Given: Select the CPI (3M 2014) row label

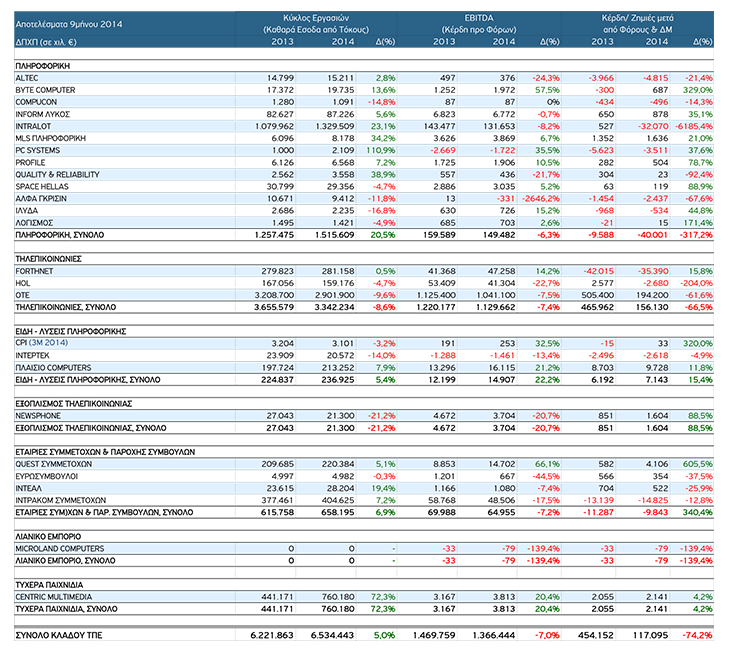Looking at the screenshot, I should pos(41,343).
